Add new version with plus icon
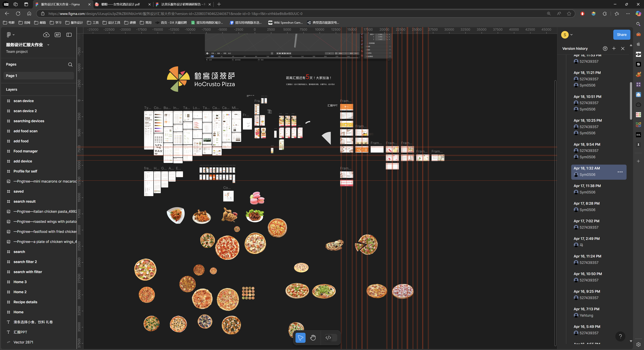This screenshot has width=644, height=350. tap(614, 48)
